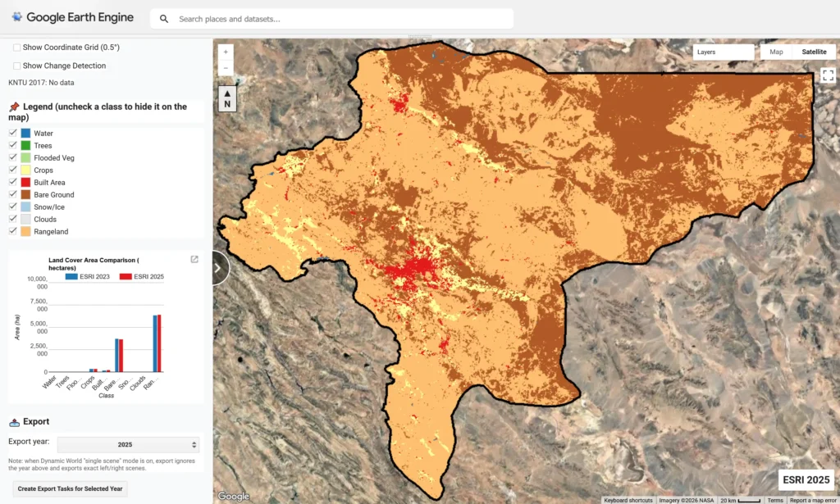
Task: Click the Bare Ground brown color swatch
Action: pos(25,195)
